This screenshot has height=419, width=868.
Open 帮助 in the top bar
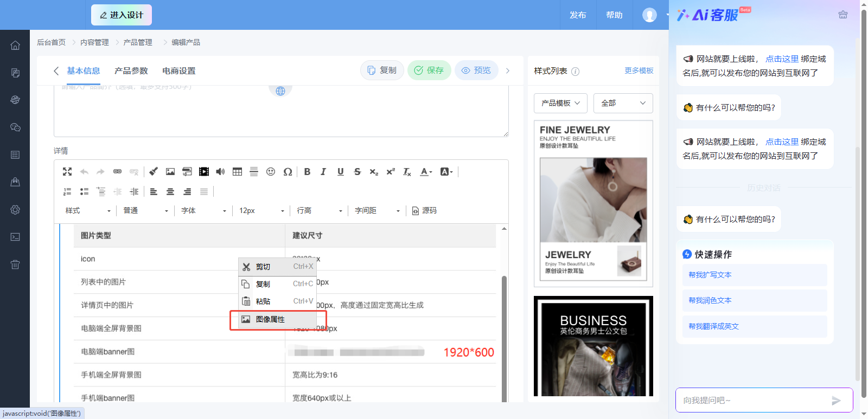614,15
